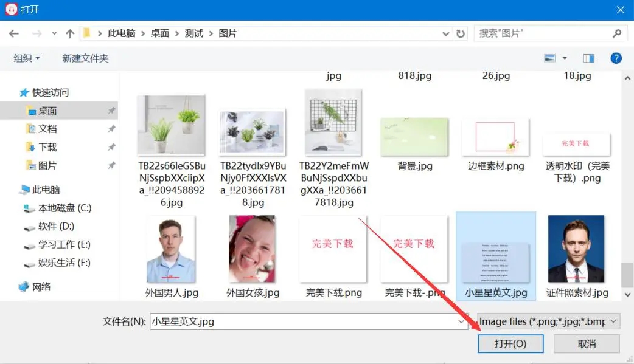Click the pin icon next to 下载
The width and height of the screenshot is (634, 364).
click(111, 147)
